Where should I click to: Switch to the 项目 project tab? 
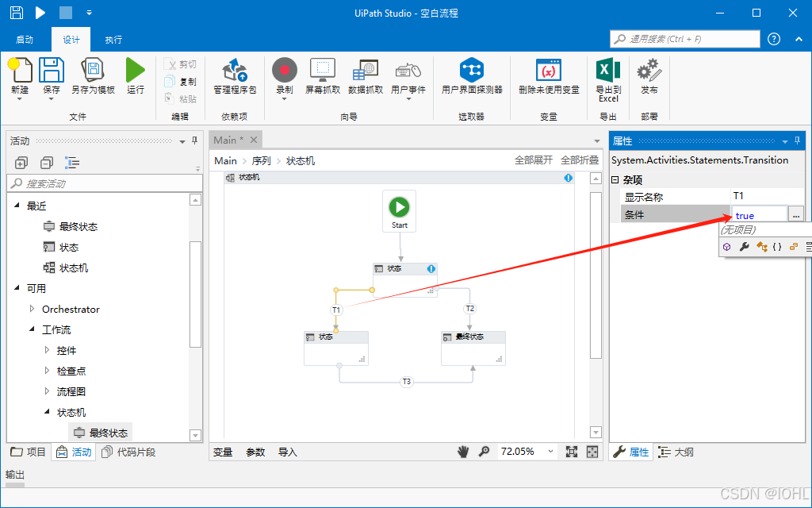(28, 452)
